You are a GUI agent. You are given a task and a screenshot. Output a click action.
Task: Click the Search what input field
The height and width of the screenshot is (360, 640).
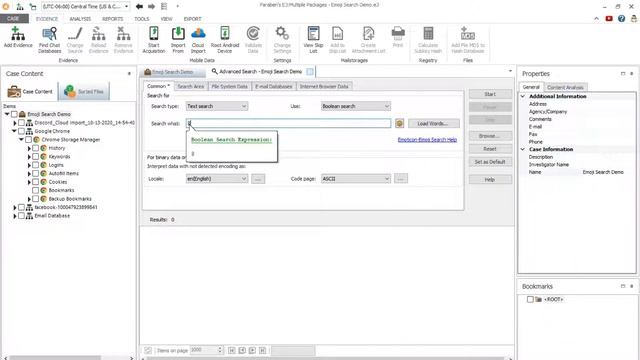pyautogui.click(x=288, y=123)
